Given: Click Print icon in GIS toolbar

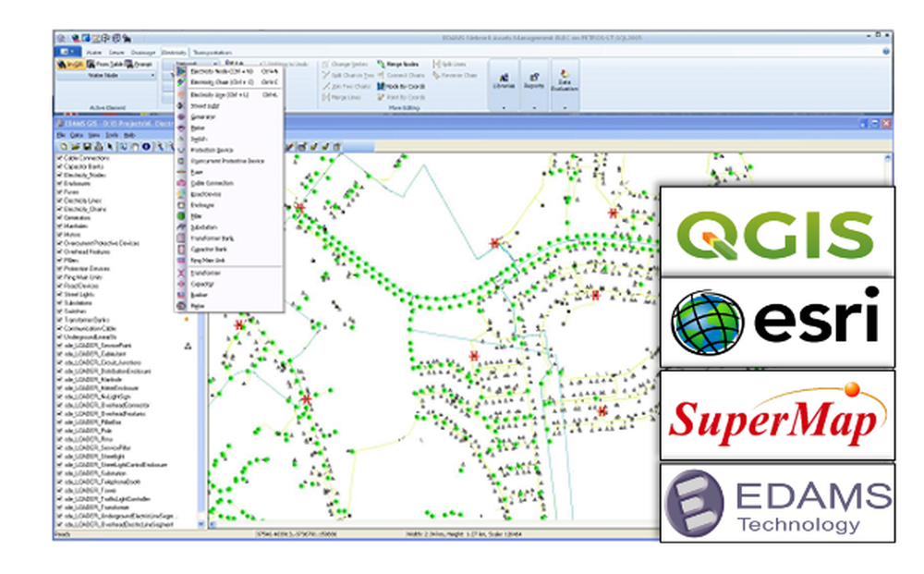Looking at the screenshot, I should click(x=99, y=146).
